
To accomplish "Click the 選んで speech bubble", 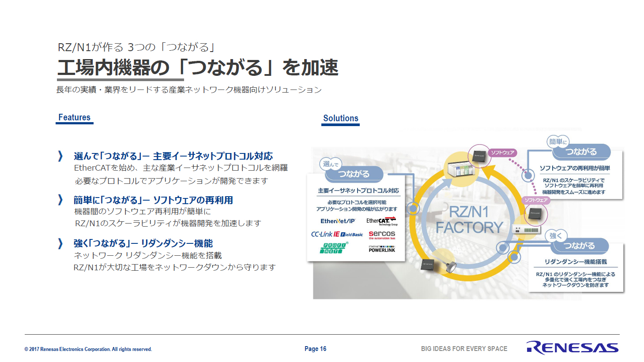I will [x=331, y=164].
